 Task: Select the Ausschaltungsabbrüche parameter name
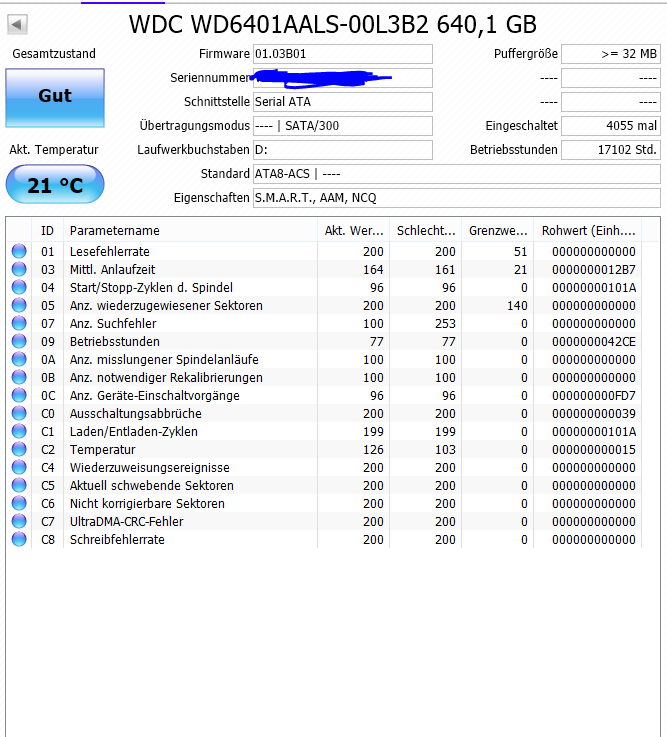136,414
